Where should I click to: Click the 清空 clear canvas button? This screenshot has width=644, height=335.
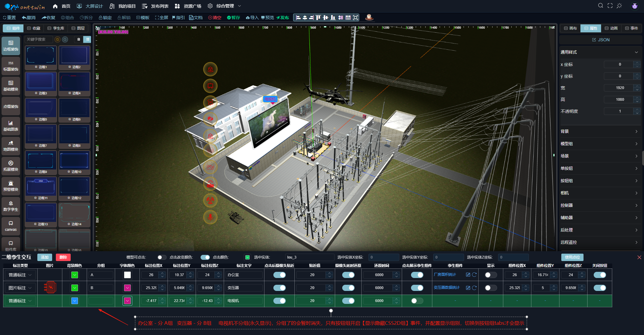[x=215, y=18]
